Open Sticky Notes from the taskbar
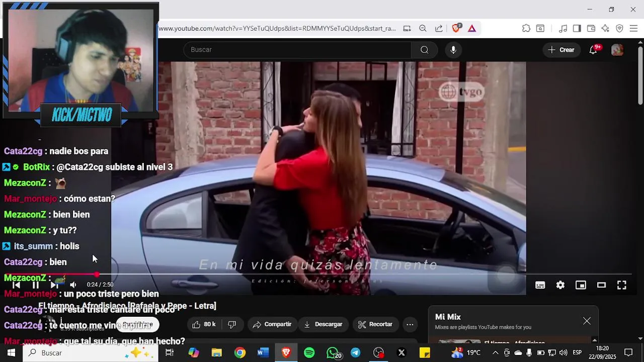 tap(425, 353)
